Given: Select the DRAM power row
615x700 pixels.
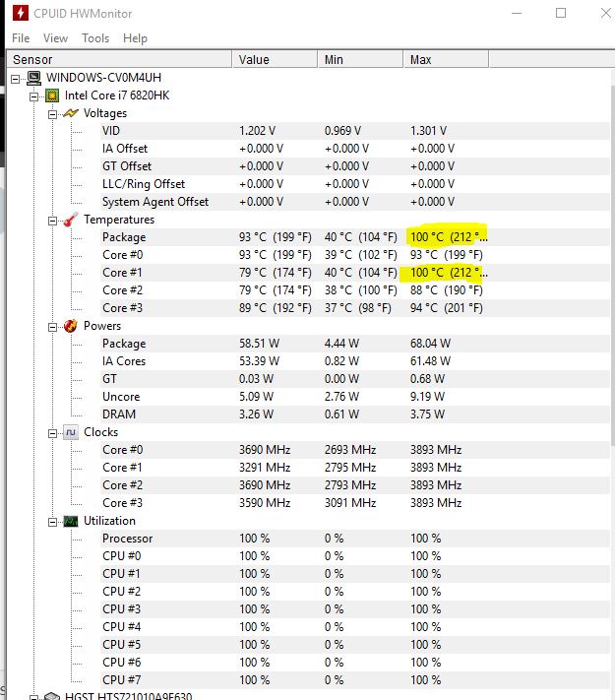Looking at the screenshot, I should 355,414.
